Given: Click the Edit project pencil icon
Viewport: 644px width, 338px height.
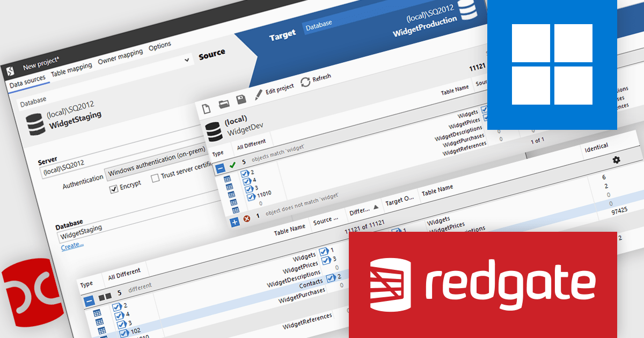Looking at the screenshot, I should coord(259,94).
